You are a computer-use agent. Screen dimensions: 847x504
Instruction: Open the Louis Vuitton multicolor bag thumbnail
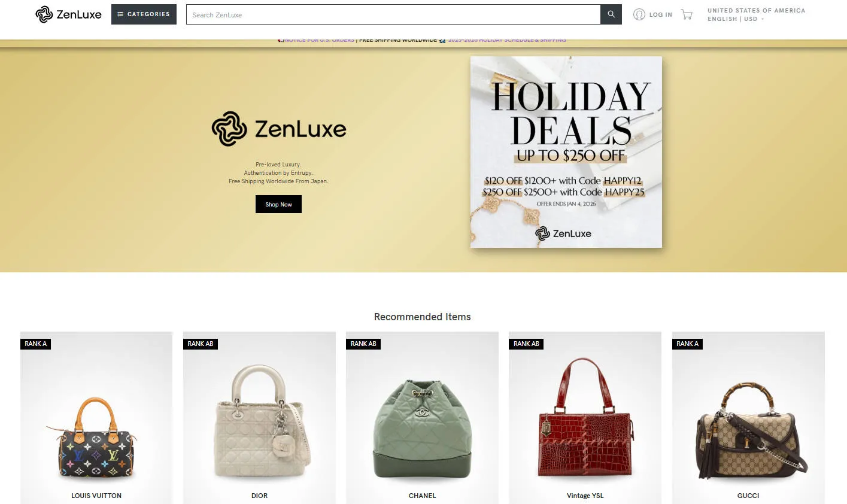tap(96, 418)
